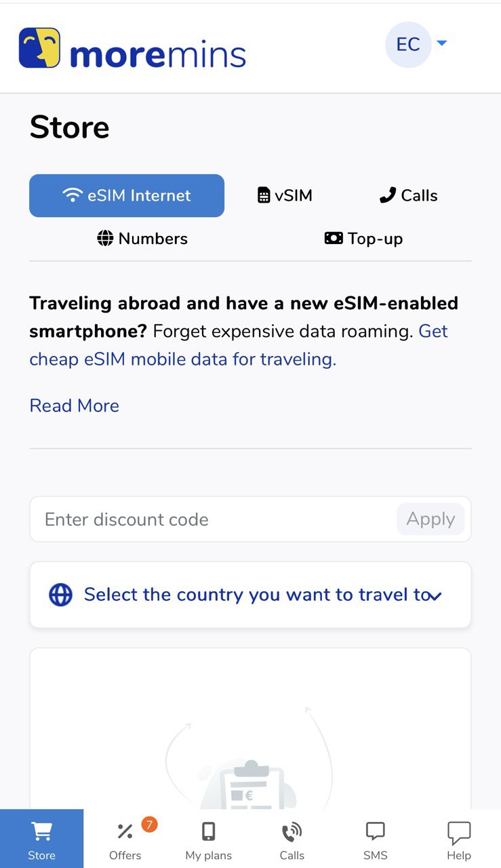Open My plans phone icon
Image resolution: width=501 pixels, height=868 pixels.
209,832
